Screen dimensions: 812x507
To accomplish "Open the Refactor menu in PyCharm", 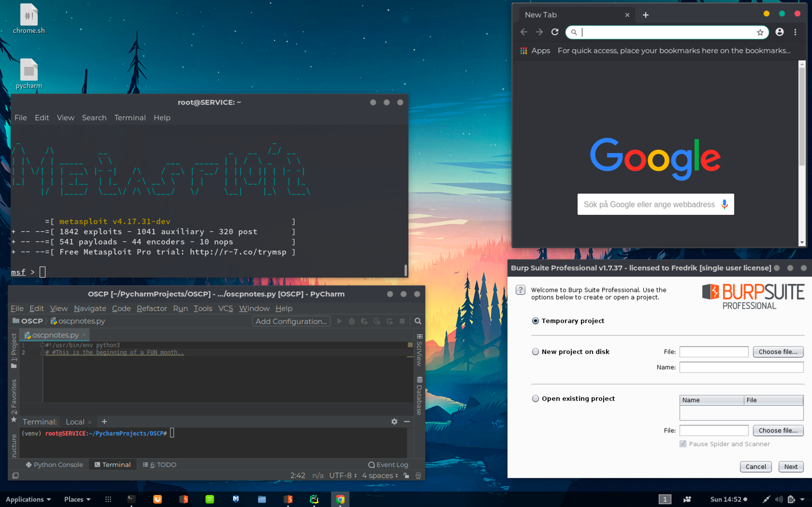I will point(152,309).
